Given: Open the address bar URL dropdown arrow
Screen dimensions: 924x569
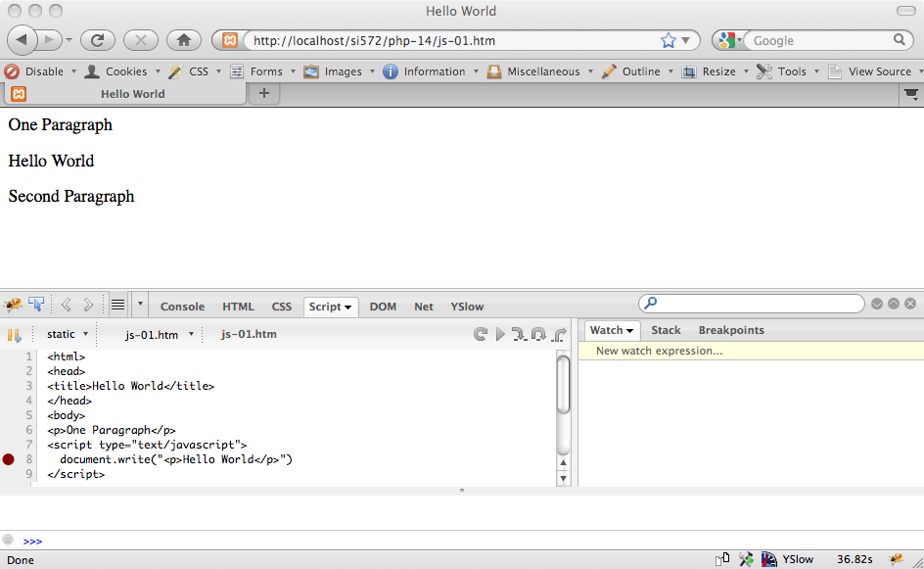Looking at the screenshot, I should (685, 40).
